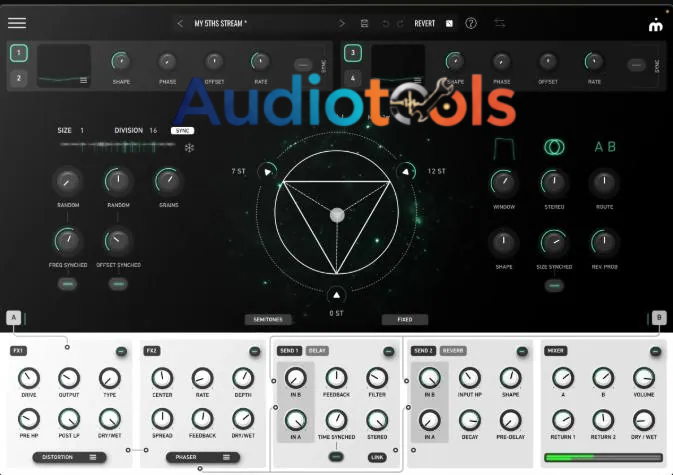The image size is (673, 475).
Task: Bypass FX1 with its power toggle
Action: tap(121, 351)
